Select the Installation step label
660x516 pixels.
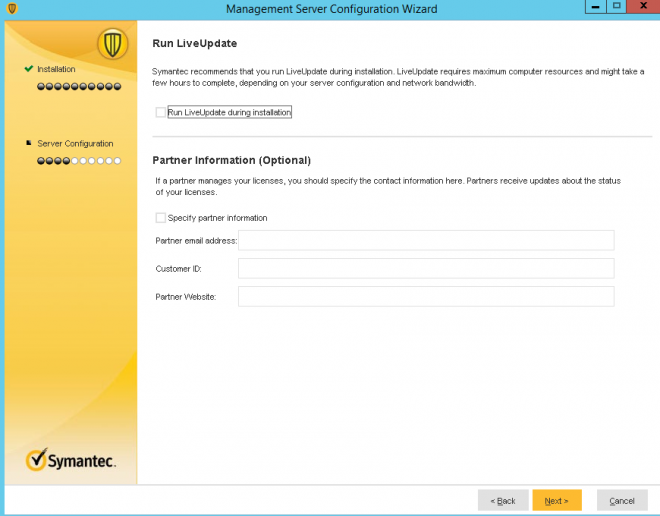click(x=56, y=69)
